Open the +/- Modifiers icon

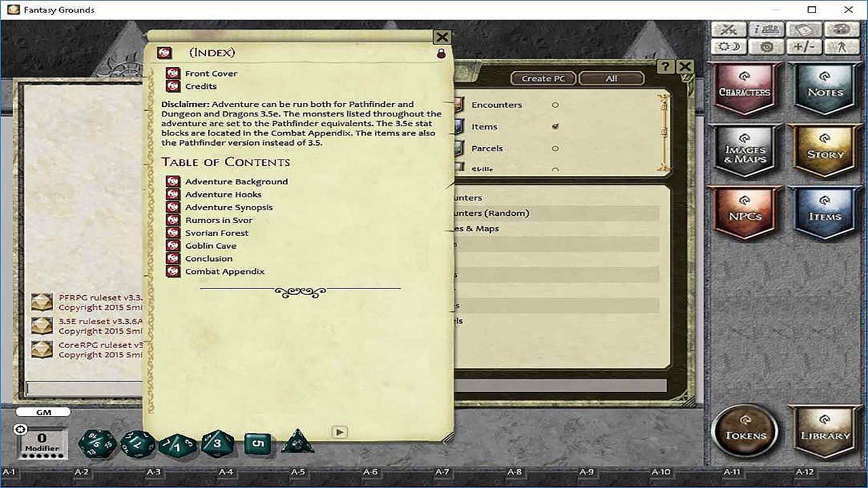tap(804, 47)
